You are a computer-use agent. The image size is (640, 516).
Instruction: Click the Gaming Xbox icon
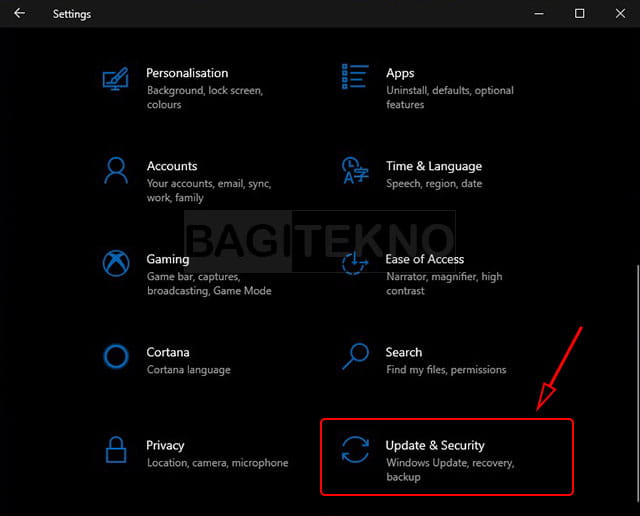click(x=116, y=263)
